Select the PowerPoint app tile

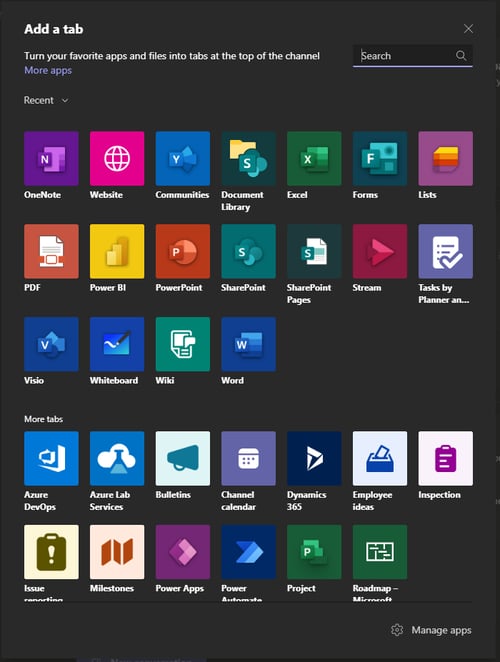tap(182, 251)
